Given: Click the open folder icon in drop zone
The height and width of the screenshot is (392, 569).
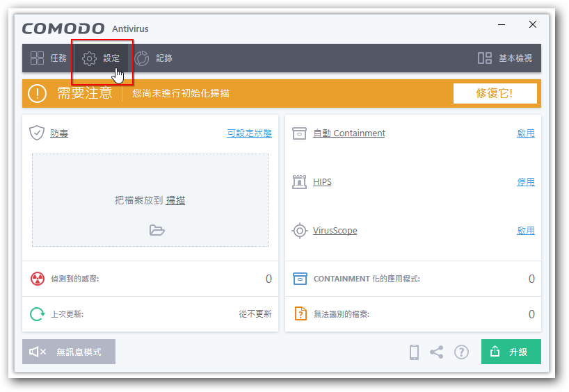Looking at the screenshot, I should point(157,230).
